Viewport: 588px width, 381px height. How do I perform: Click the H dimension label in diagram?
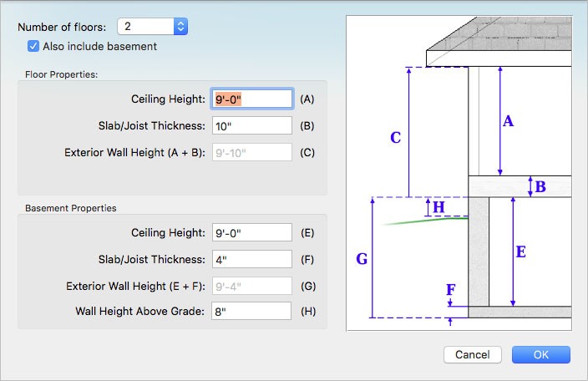click(x=438, y=207)
